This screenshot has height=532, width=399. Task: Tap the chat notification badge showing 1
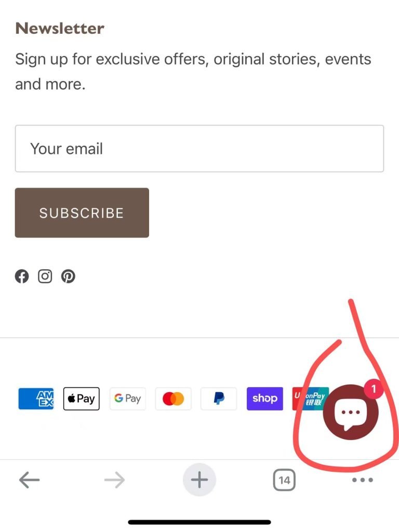tap(374, 389)
